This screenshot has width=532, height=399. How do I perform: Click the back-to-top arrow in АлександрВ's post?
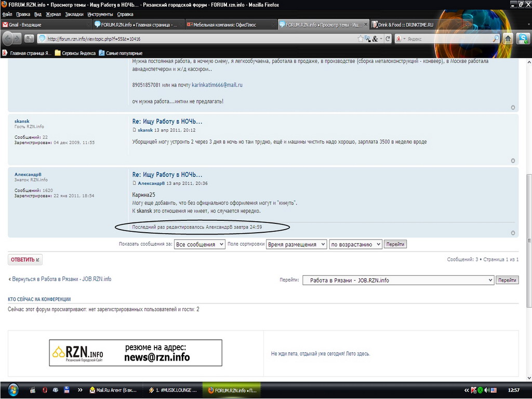point(513,233)
